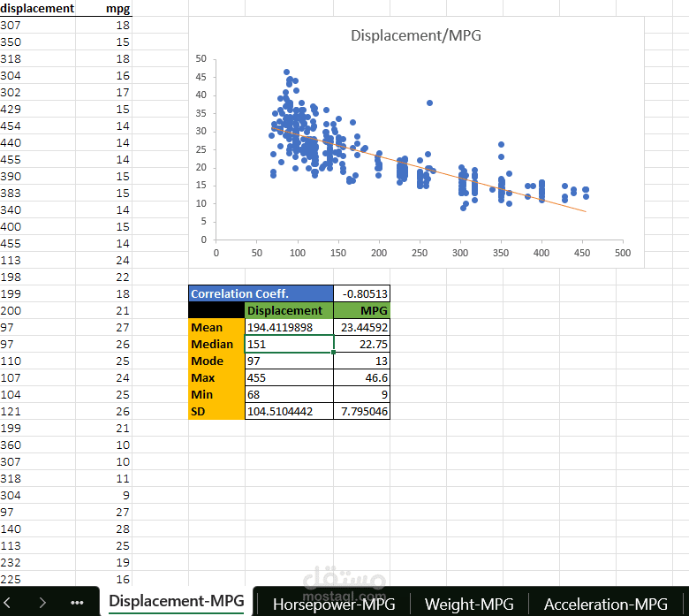Click the displacement value 360
Viewport: 689px width, 616px height.
(37, 445)
